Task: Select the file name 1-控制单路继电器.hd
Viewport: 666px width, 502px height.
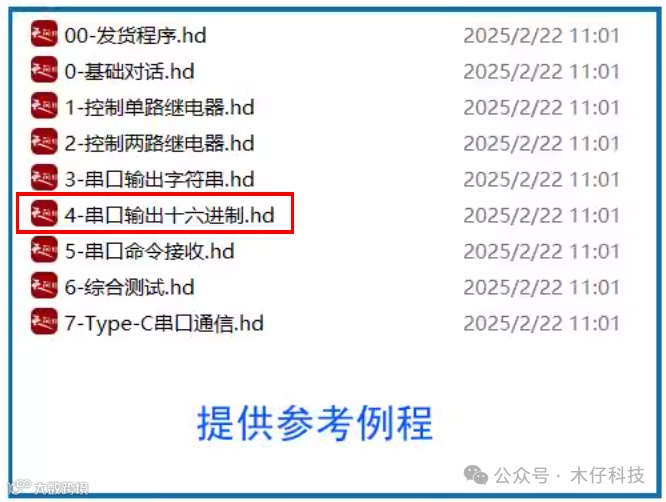Action: click(x=160, y=107)
